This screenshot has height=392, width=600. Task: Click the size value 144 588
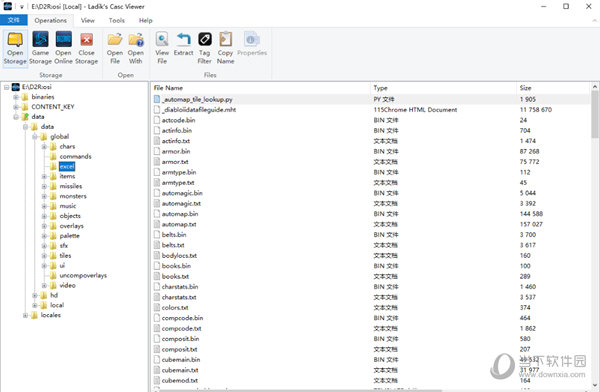pyautogui.click(x=531, y=214)
